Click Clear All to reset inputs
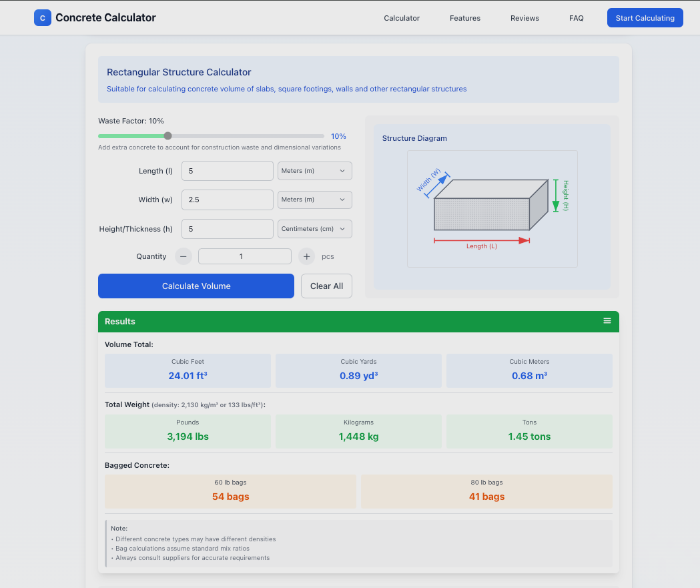This screenshot has width=700, height=588. (x=326, y=286)
